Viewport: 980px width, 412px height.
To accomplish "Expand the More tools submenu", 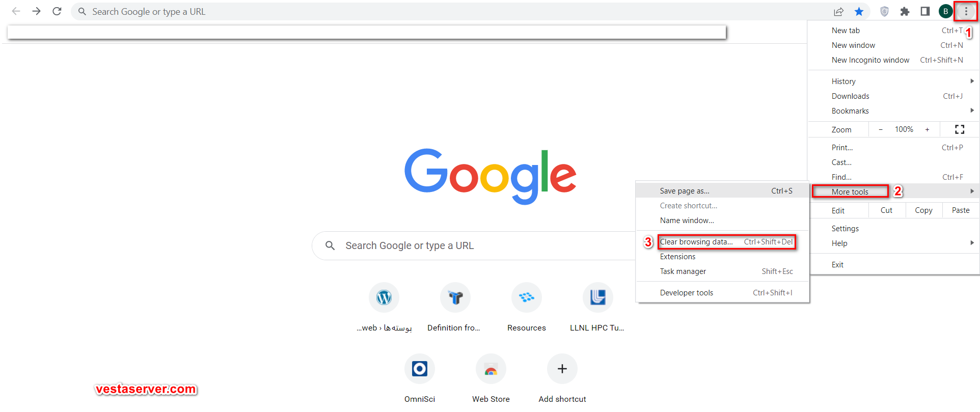I will point(894,191).
